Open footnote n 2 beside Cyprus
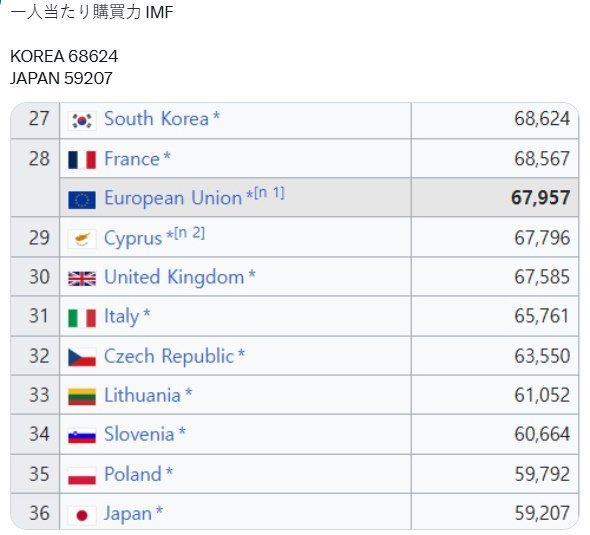The width and height of the screenshot is (590, 535). (x=190, y=233)
